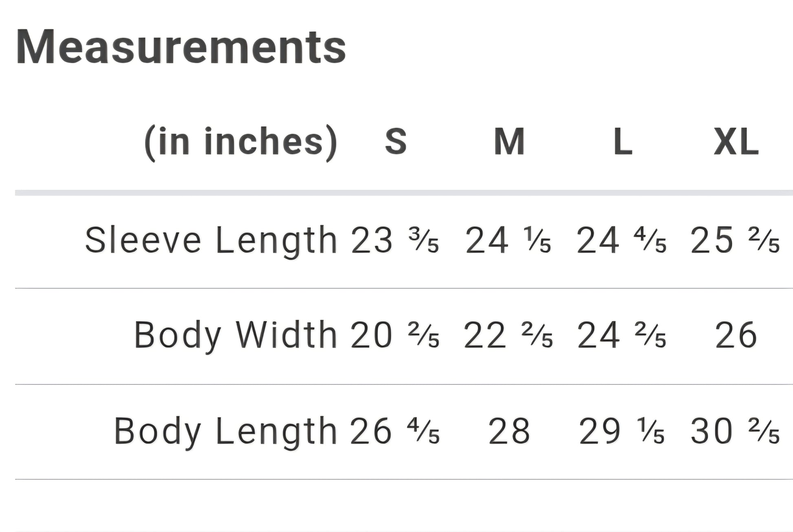This screenshot has width=793, height=532.
Task: Click the Sleeve Length row label
Action: pyautogui.click(x=211, y=240)
